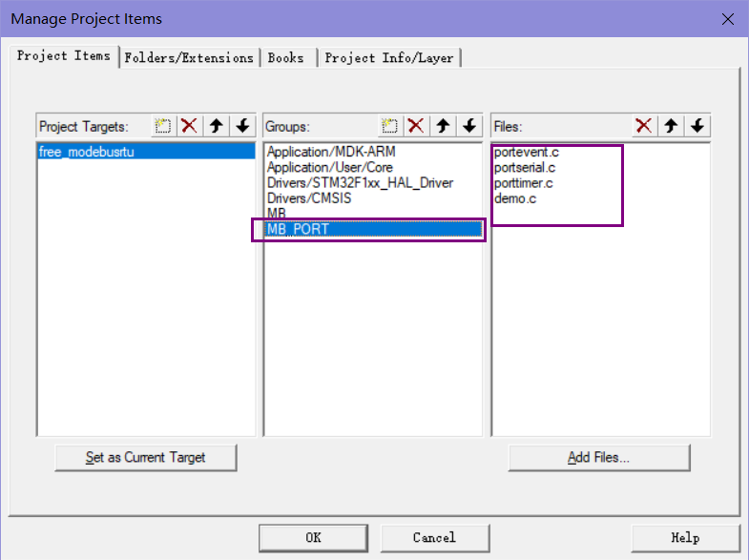Screen dimensions: 749x560
Task: Click the Add Files... button
Action: click(x=599, y=457)
